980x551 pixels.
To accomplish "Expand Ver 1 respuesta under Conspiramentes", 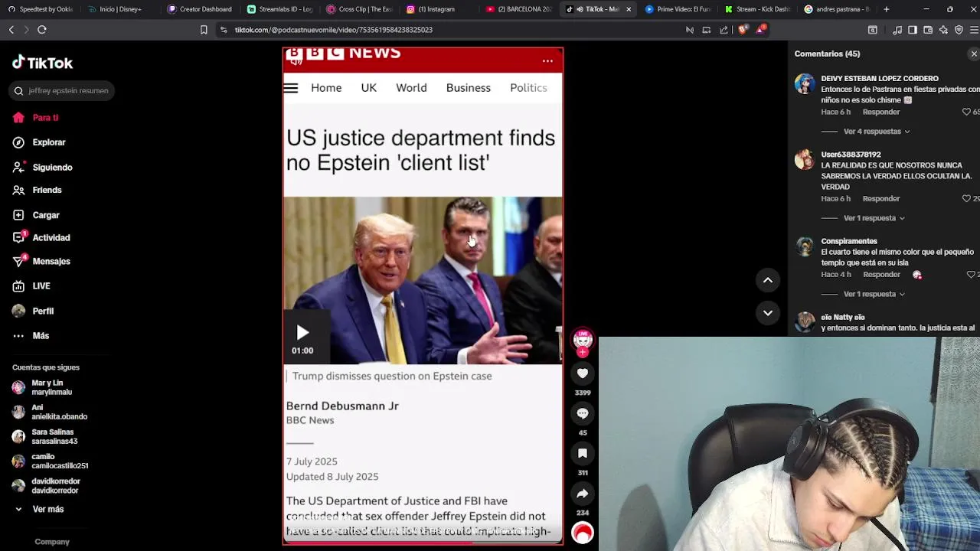I will point(874,294).
